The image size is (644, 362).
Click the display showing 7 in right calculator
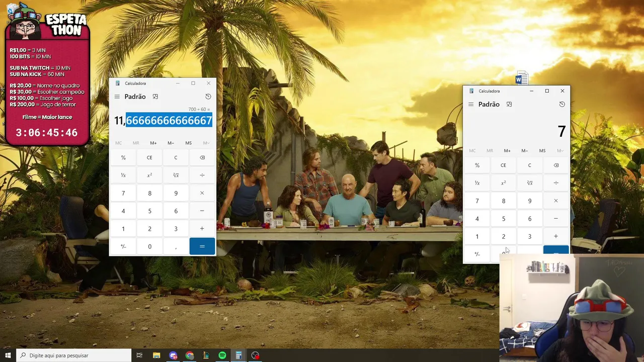point(561,131)
